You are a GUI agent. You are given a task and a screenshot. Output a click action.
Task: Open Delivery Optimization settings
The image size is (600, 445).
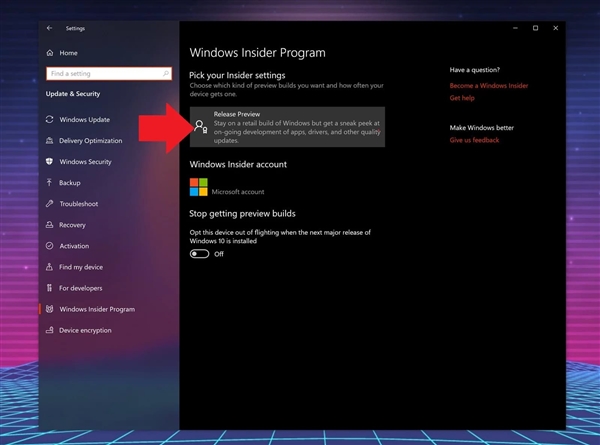click(91, 141)
